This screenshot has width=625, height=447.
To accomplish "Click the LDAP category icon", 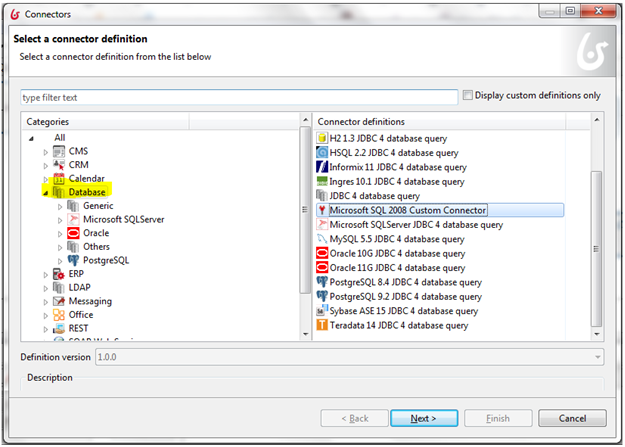I will [59, 288].
